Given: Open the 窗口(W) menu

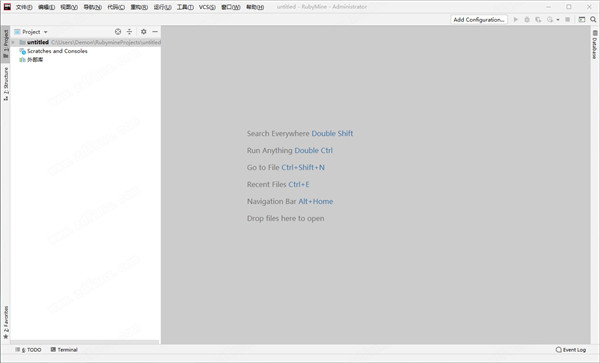Looking at the screenshot, I should [x=231, y=7].
